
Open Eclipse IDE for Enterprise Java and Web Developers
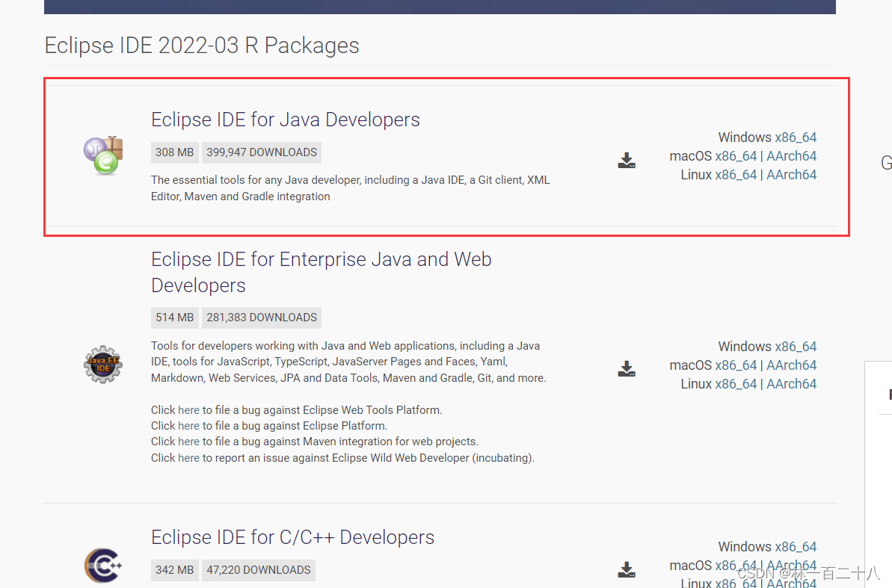point(322,273)
